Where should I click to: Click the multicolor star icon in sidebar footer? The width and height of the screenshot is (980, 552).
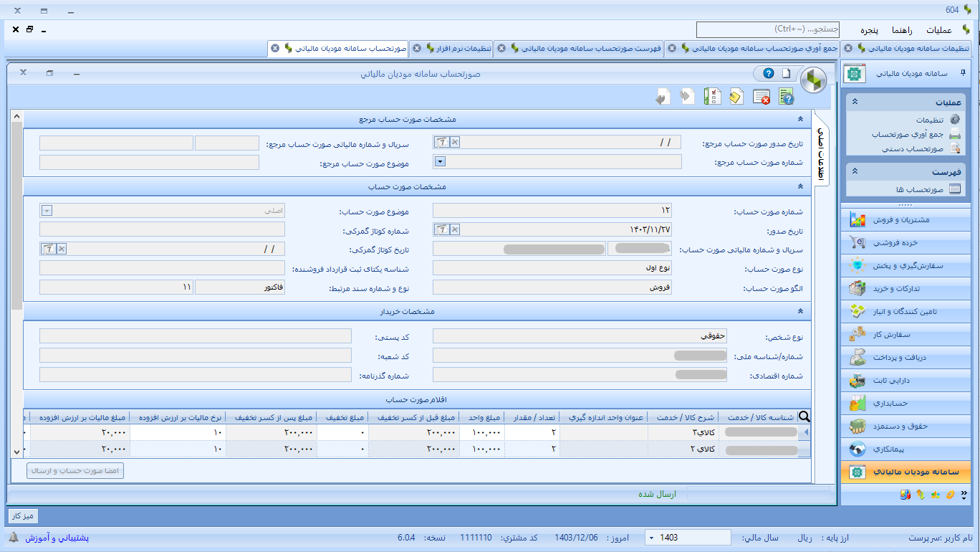pos(935,494)
